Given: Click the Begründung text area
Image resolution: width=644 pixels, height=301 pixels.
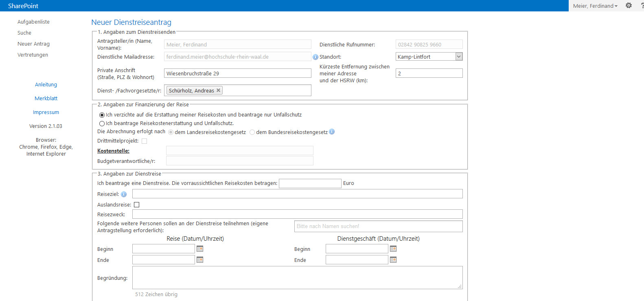Looking at the screenshot, I should 297,277.
